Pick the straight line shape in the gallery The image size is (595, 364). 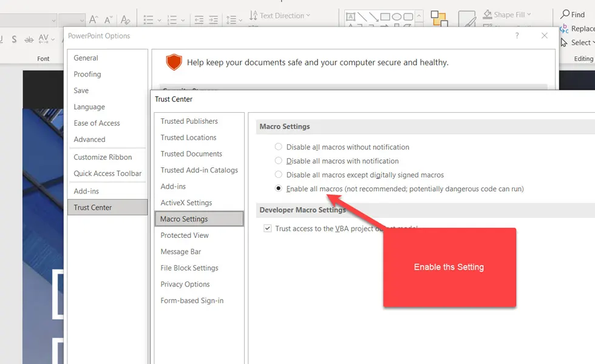coord(362,17)
